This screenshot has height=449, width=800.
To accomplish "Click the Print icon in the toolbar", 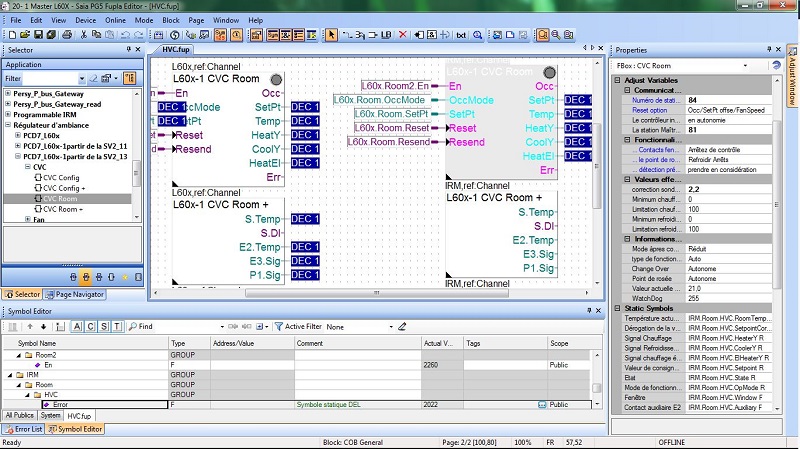I will tap(69, 35).
